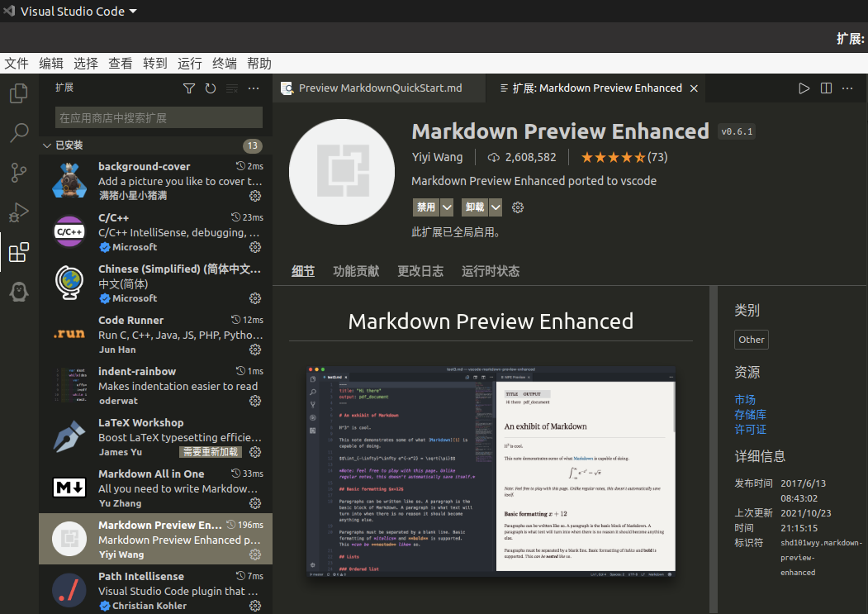
Task: Open the dropdown arrow next to 卸载
Action: pyautogui.click(x=496, y=207)
